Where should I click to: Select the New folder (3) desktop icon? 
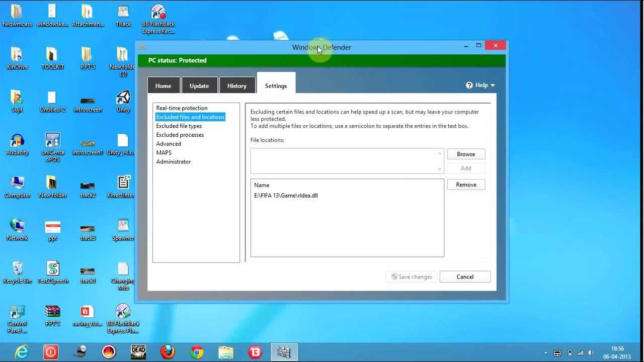123,62
